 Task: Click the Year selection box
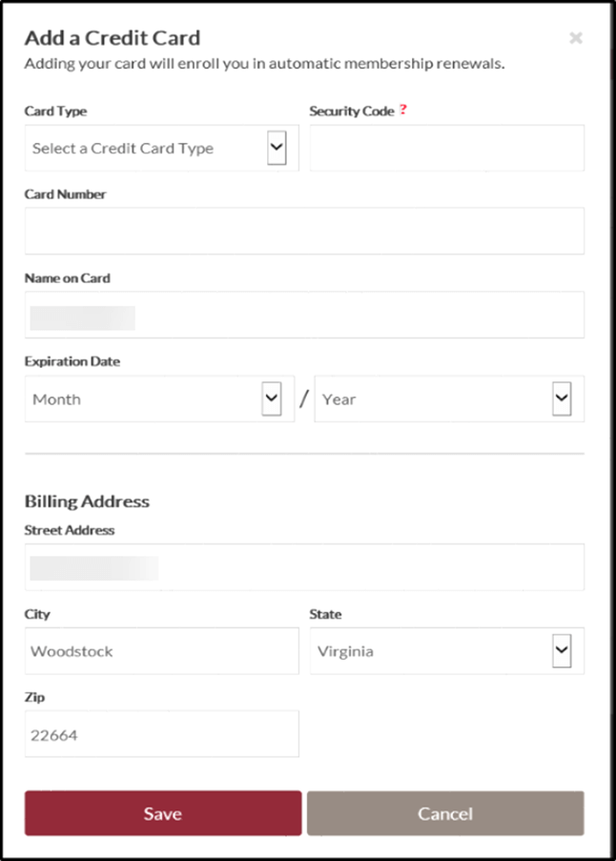pos(449,399)
